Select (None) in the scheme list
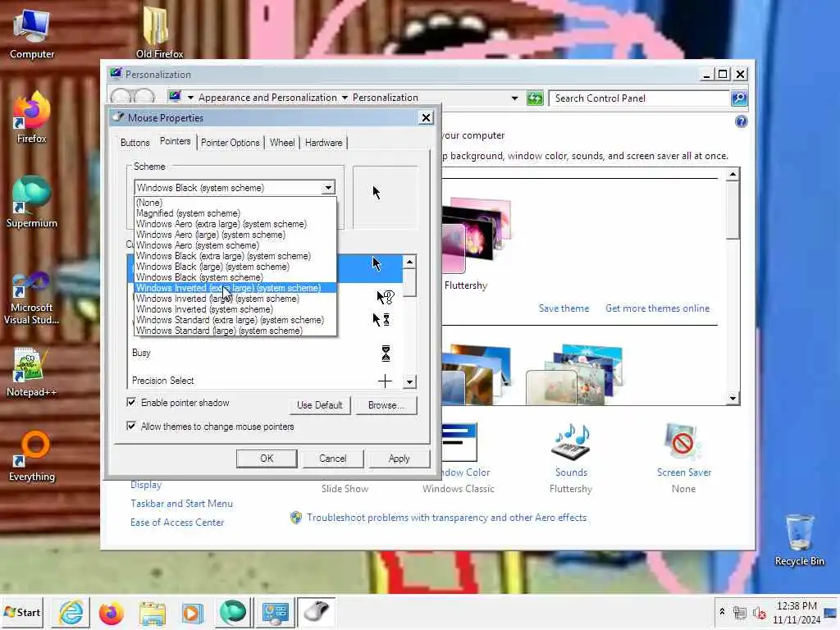 pyautogui.click(x=235, y=203)
